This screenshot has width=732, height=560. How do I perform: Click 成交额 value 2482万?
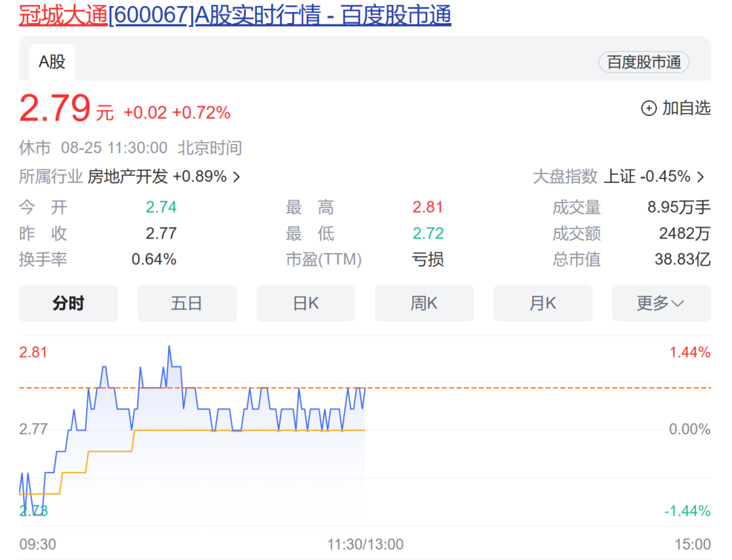point(685,233)
